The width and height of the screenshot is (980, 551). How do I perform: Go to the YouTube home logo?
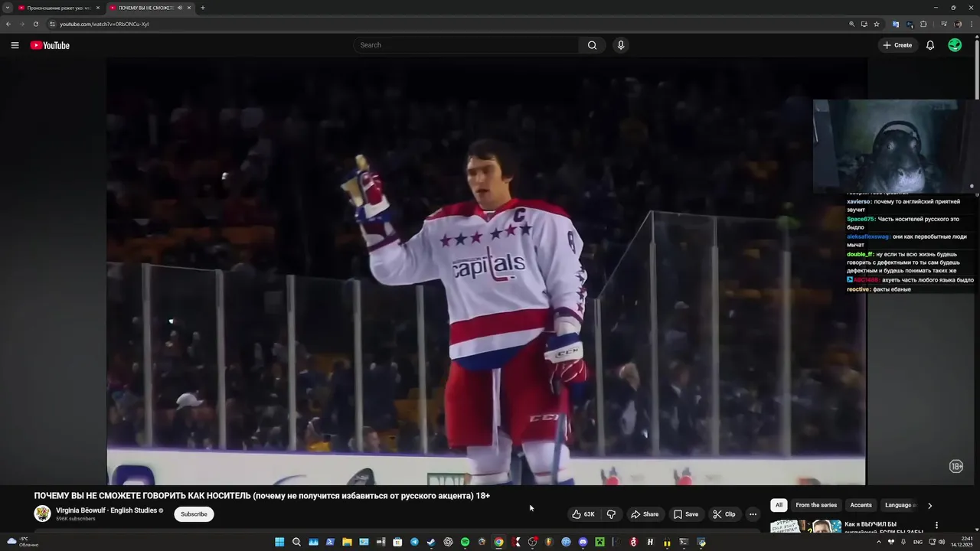(x=50, y=45)
